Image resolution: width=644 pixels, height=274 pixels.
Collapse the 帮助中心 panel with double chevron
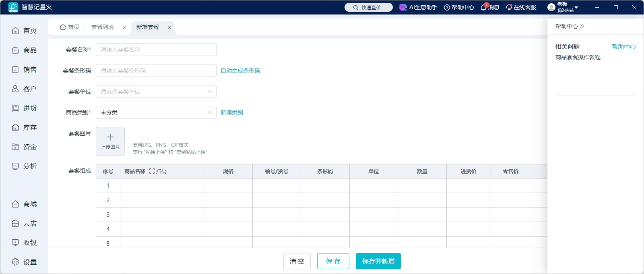coord(582,26)
